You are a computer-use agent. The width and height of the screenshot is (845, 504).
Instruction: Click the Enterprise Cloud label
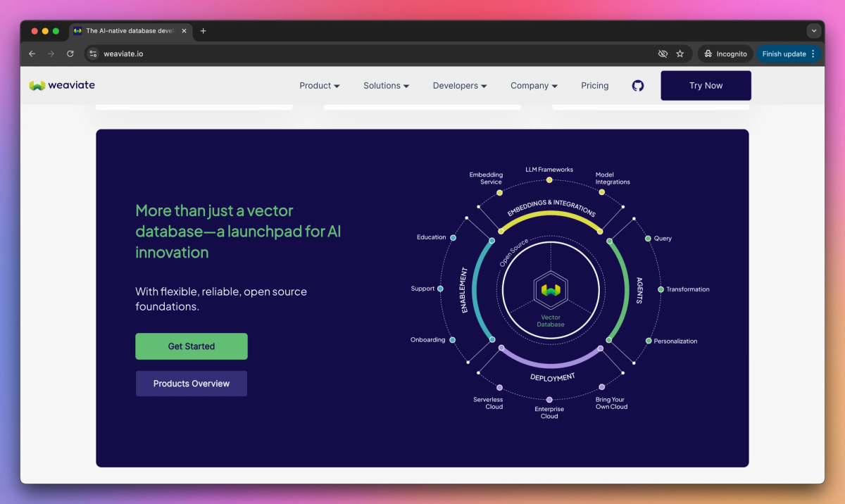549,412
